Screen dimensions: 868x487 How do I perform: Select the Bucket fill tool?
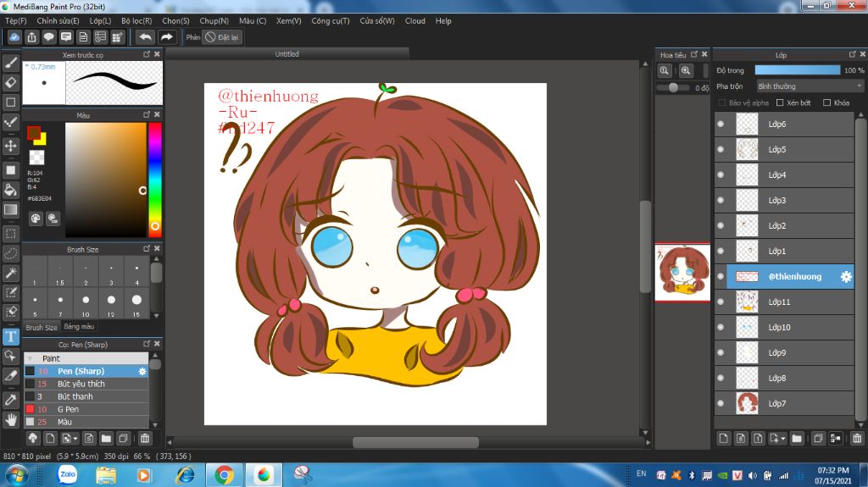[x=10, y=191]
